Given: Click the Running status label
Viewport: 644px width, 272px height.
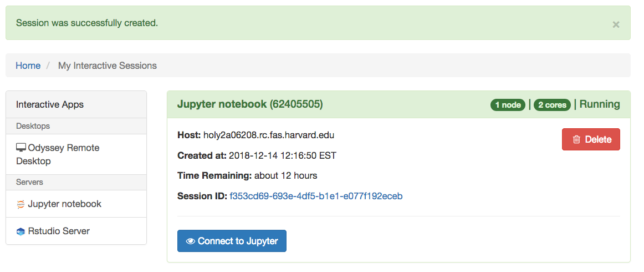Looking at the screenshot, I should (x=600, y=104).
